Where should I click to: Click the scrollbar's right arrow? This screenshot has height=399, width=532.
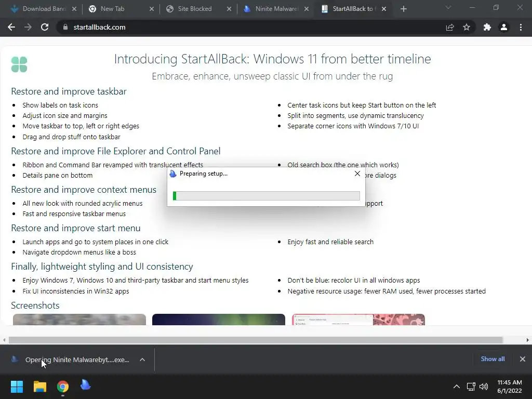click(528, 340)
